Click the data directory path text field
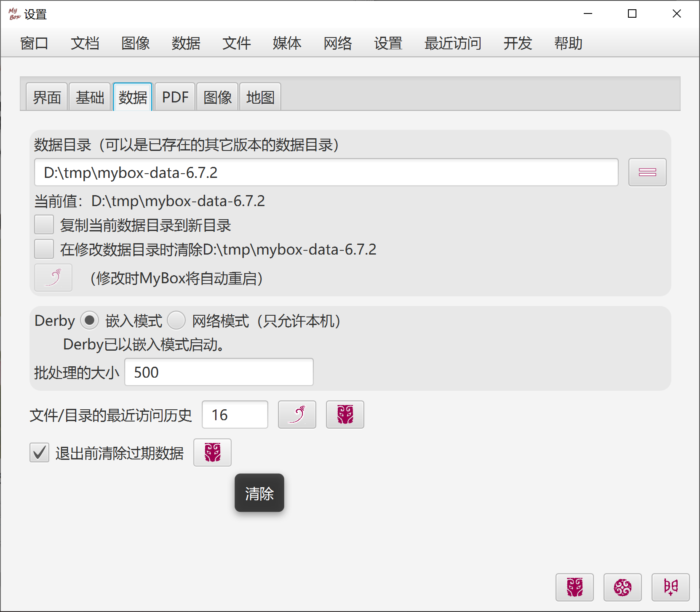The height and width of the screenshot is (612, 700). (326, 172)
